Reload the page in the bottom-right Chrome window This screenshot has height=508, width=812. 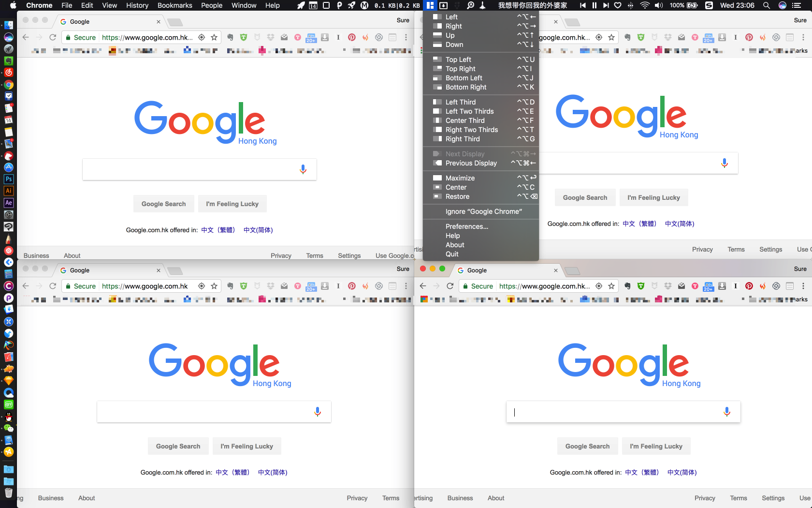[x=450, y=286]
